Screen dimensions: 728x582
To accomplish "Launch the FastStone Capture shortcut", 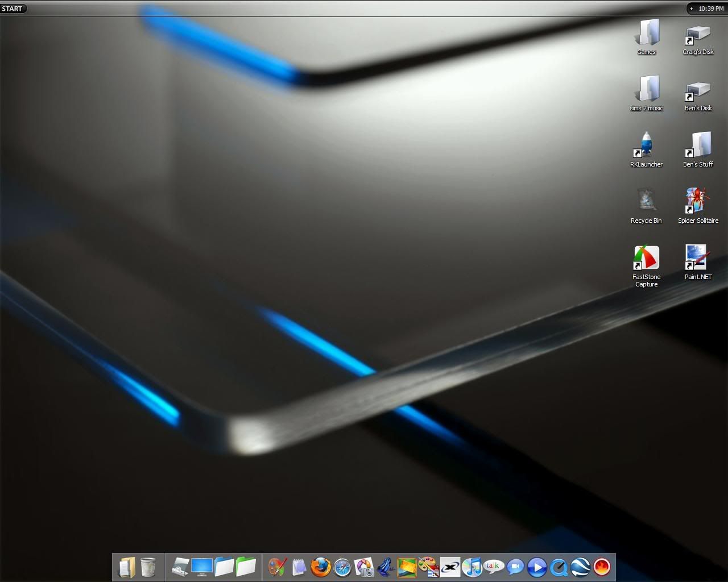I will 646,266.
